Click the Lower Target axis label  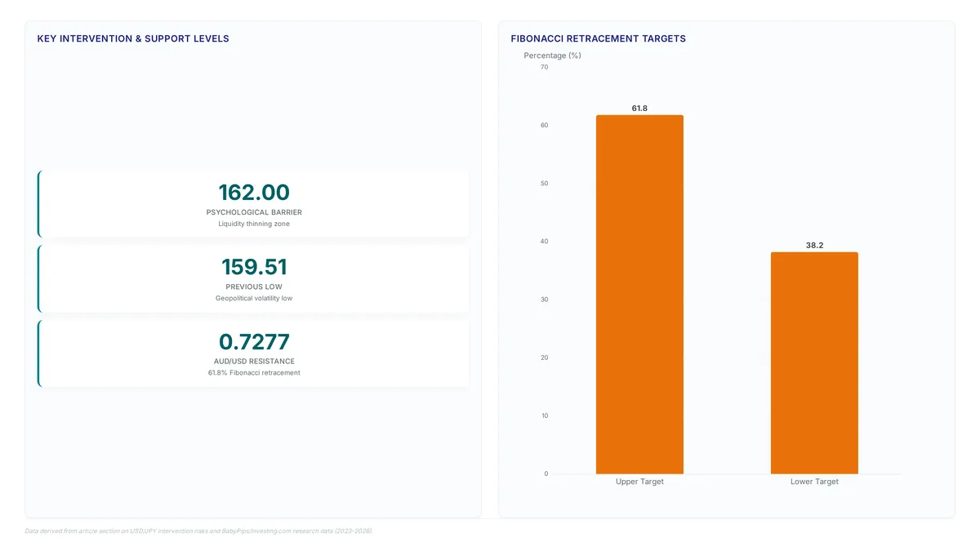point(814,482)
